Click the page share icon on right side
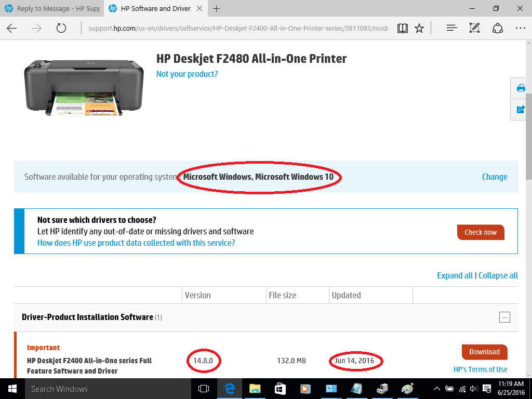Viewport: 532px width, 399px height. [x=521, y=109]
